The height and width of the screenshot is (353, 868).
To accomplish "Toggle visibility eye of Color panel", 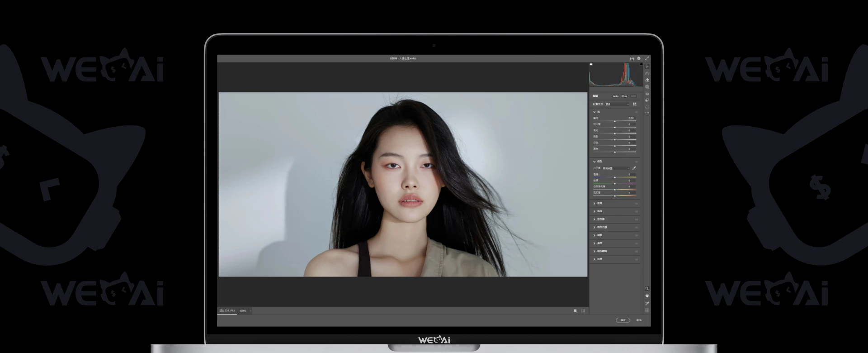I will click(636, 162).
